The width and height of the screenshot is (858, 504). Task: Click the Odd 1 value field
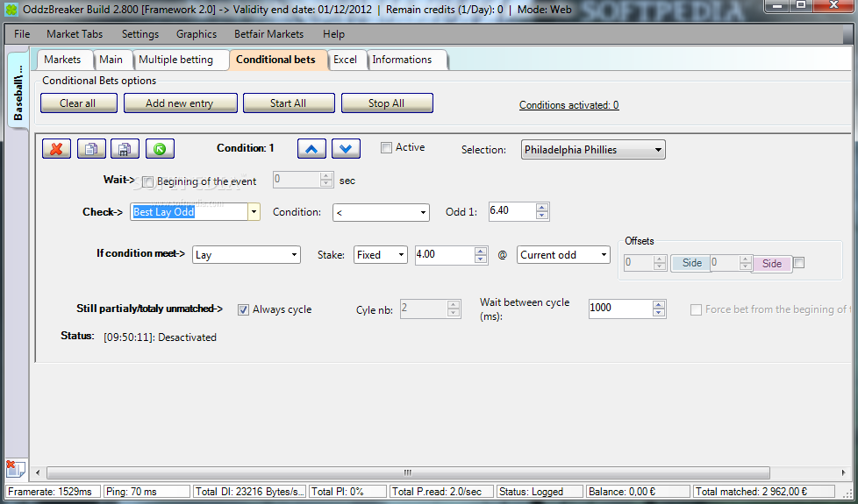coord(512,211)
